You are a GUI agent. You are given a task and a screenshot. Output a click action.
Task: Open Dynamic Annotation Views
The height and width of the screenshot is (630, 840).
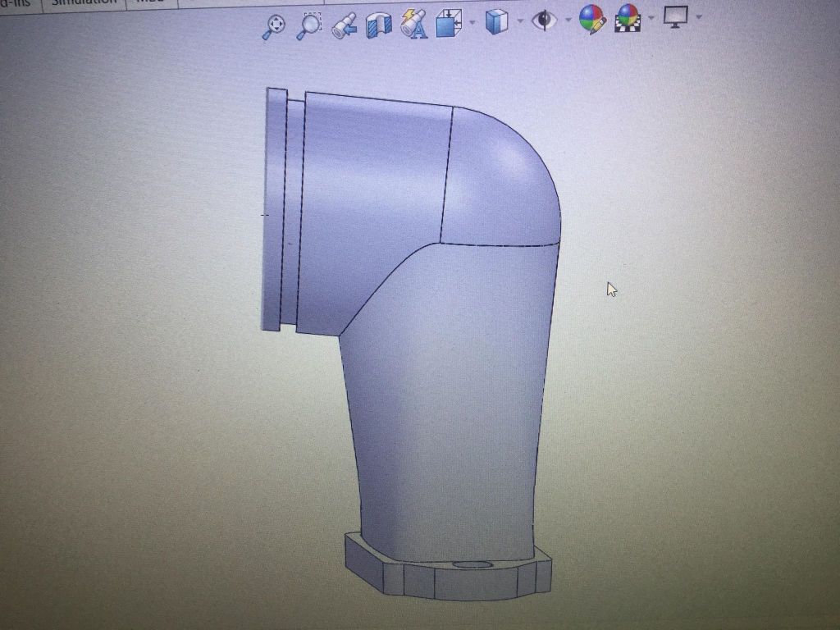click(x=413, y=24)
